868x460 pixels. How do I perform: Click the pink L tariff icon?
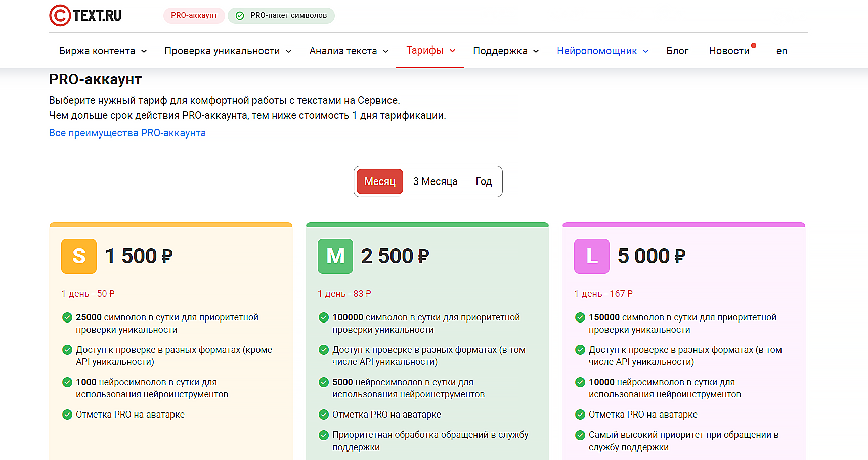592,256
